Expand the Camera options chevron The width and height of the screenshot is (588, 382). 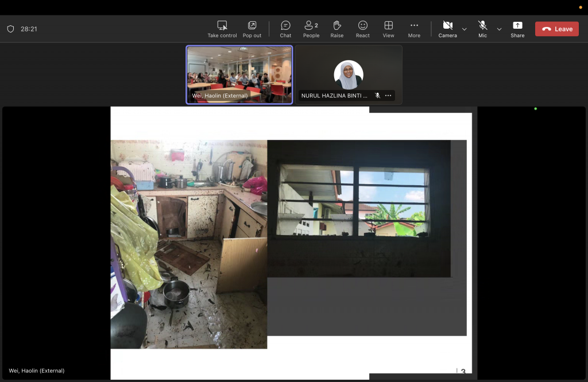coord(464,29)
